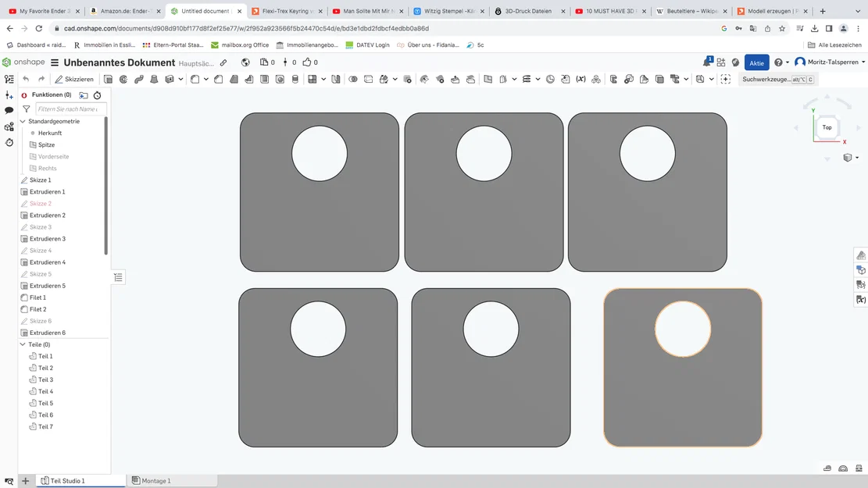Select the Fillet tool

(x=195, y=79)
